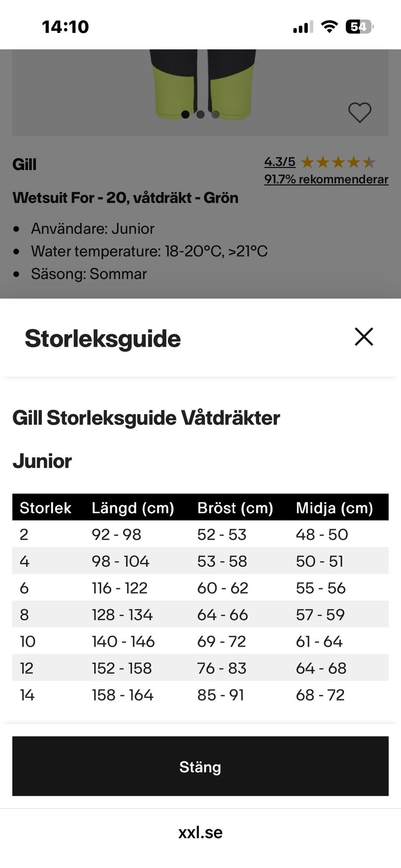Tap the Längd (cm) column header
Screen dimensions: 401x868
[x=133, y=508]
